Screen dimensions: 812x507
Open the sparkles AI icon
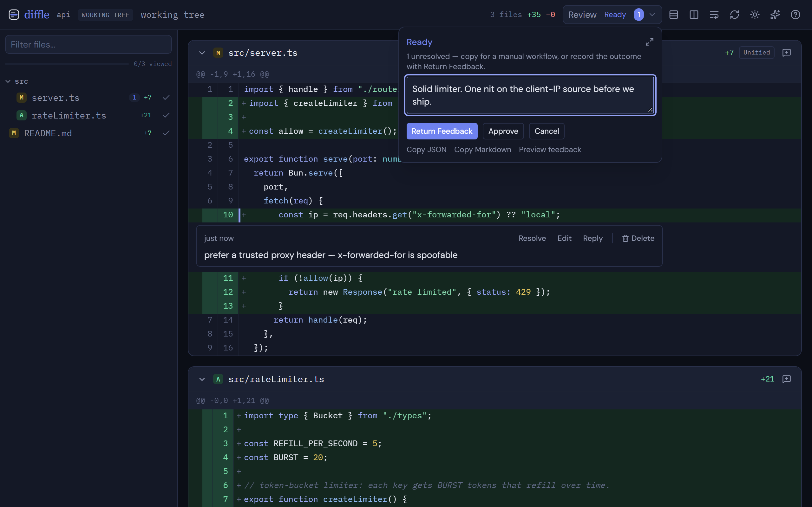point(775,15)
